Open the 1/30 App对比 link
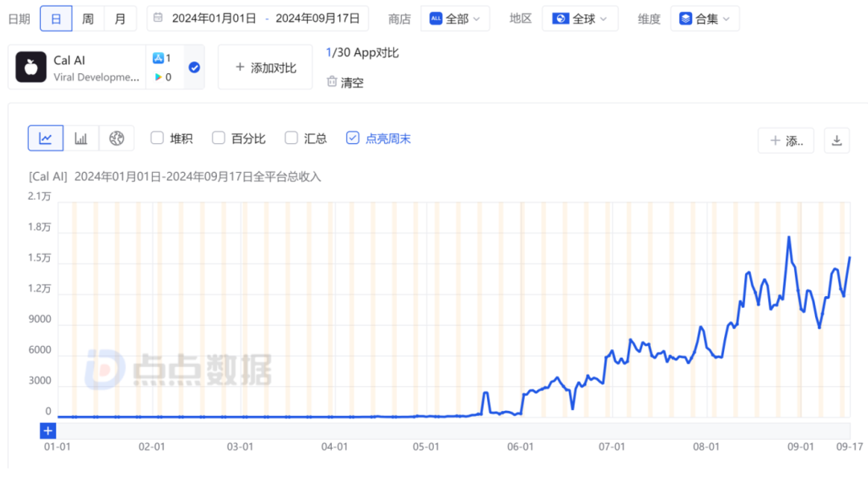868x481 pixels. [x=362, y=52]
